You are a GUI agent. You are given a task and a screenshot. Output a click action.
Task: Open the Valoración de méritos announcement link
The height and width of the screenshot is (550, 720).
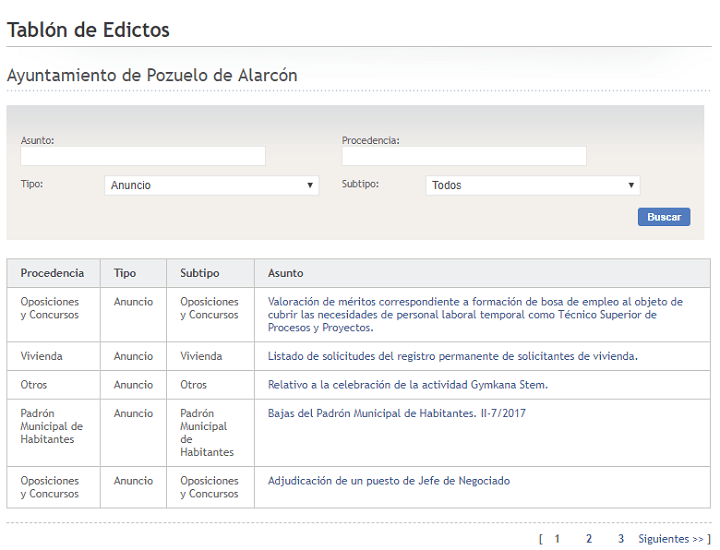(475, 314)
